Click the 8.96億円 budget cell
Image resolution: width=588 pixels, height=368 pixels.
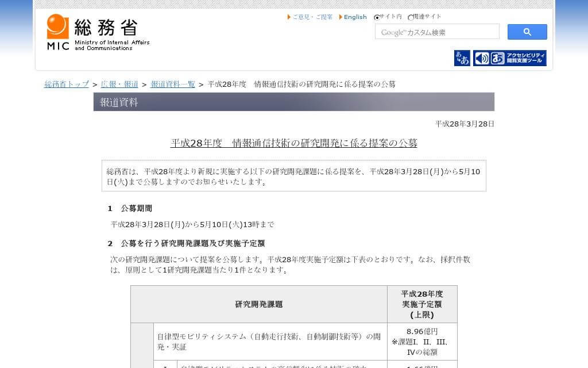click(422, 332)
